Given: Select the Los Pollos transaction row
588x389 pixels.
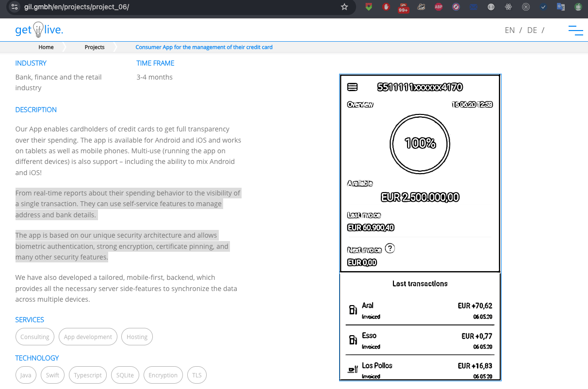Looking at the screenshot, I should coord(420,370).
